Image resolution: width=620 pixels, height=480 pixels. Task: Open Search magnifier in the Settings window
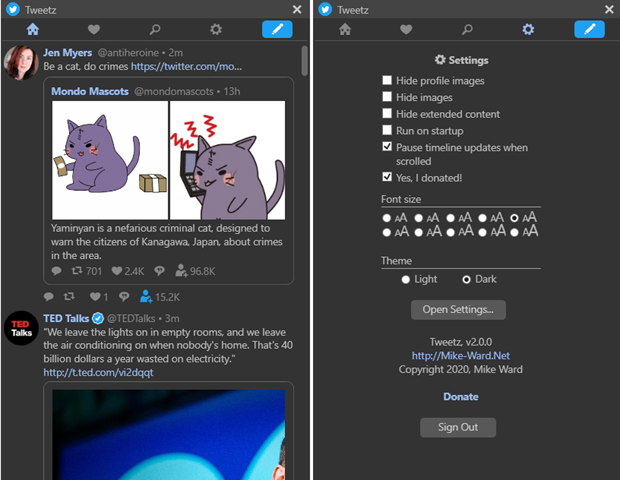click(467, 29)
